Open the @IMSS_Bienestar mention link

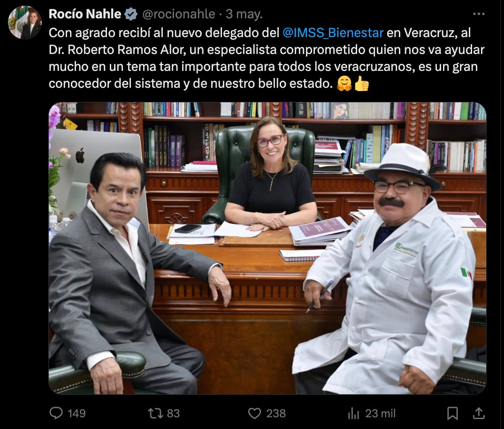(333, 33)
